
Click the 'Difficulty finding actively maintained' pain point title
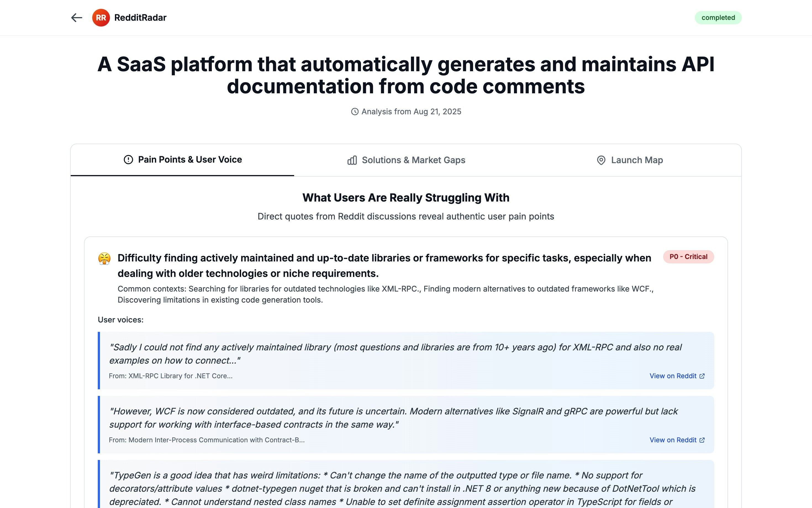point(384,265)
